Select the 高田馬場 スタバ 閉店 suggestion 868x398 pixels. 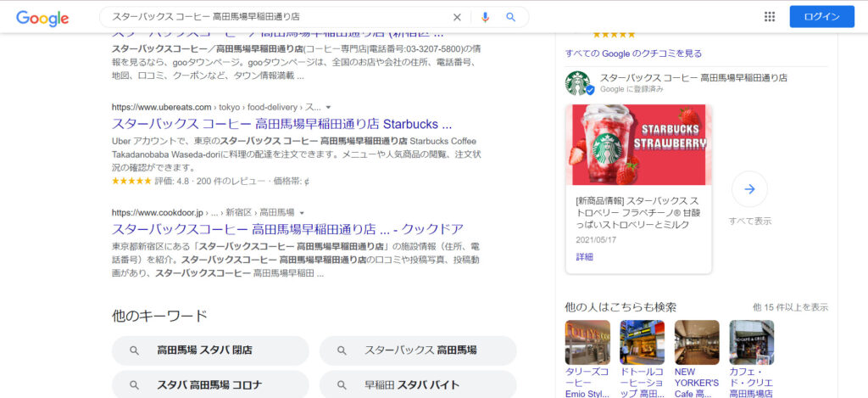point(210,350)
